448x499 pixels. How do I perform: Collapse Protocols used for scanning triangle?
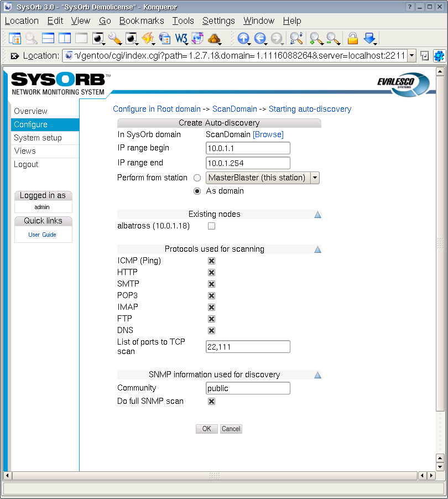coord(317,249)
